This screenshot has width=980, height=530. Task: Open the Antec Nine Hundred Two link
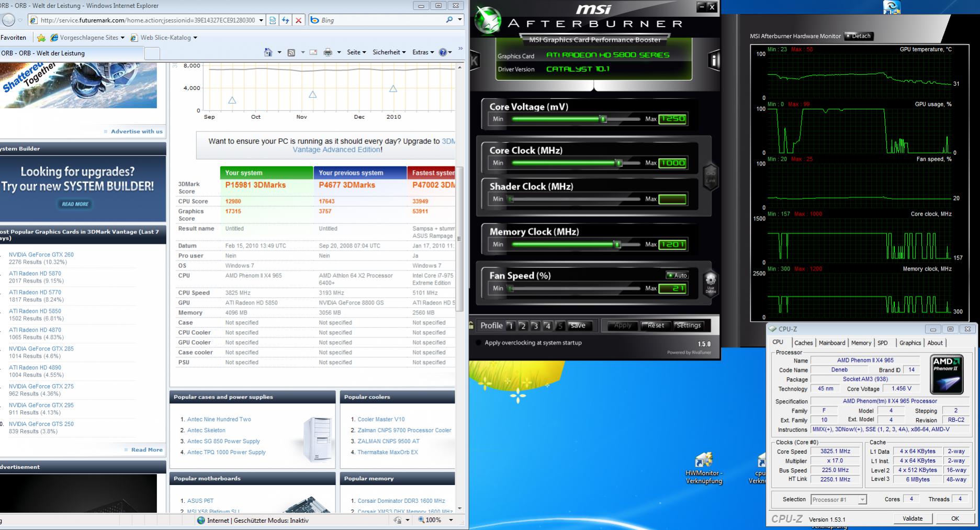click(x=219, y=419)
